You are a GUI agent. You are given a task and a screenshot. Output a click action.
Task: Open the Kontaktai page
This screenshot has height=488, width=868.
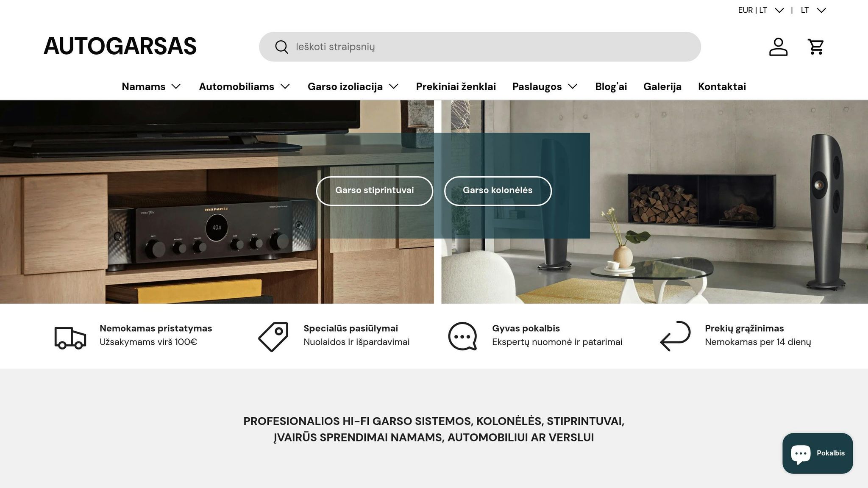point(722,86)
